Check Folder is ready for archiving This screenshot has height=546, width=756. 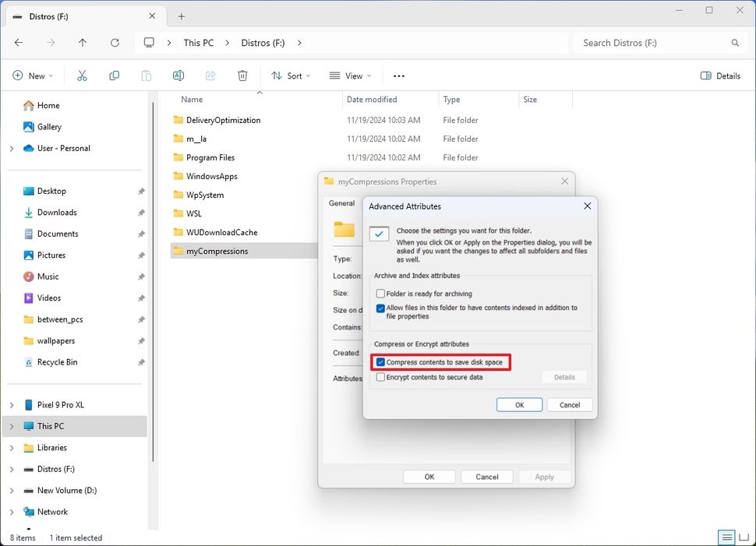[x=381, y=293]
